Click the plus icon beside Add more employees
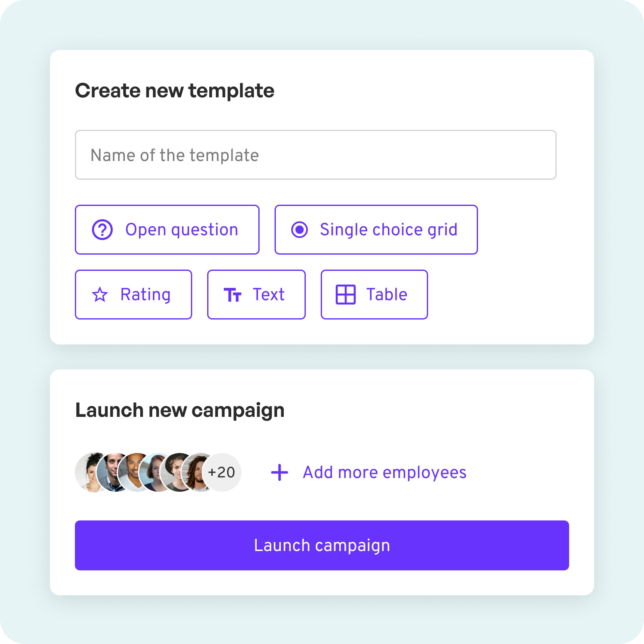The height and width of the screenshot is (644, 644). coord(280,473)
